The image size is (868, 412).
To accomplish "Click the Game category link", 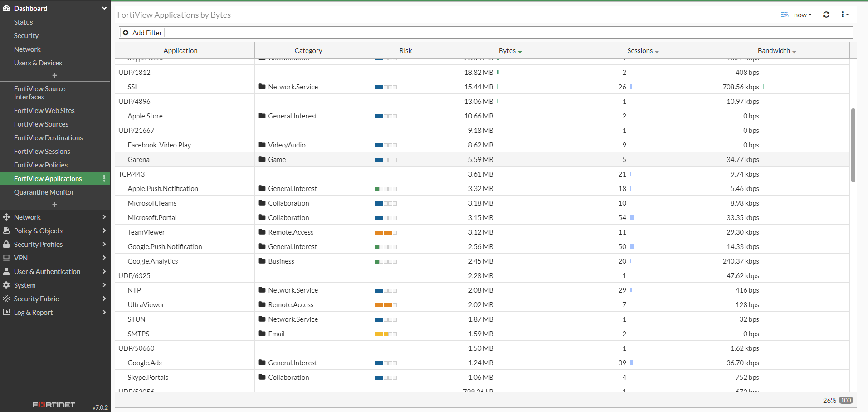I will (277, 159).
